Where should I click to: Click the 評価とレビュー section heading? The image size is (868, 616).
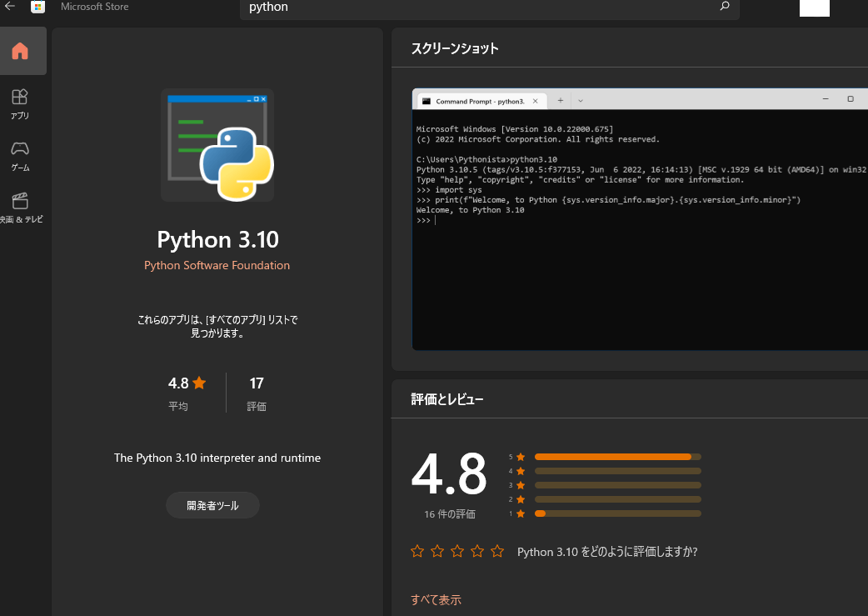point(447,399)
